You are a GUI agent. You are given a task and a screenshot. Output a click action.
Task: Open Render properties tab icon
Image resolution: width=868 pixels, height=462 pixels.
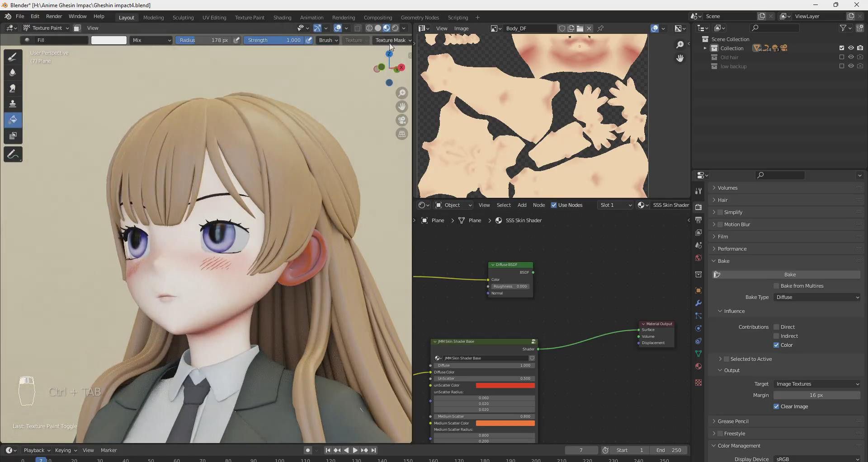(698, 207)
